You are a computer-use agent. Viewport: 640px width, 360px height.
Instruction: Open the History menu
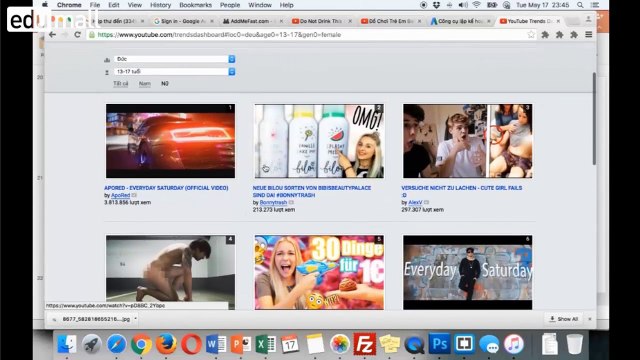click(160, 5)
